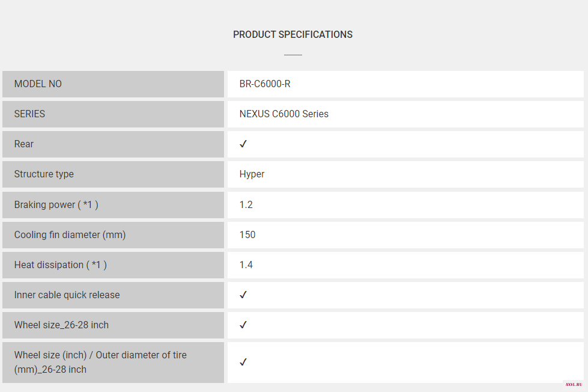Click the checkmark in the Rear row

[243, 144]
